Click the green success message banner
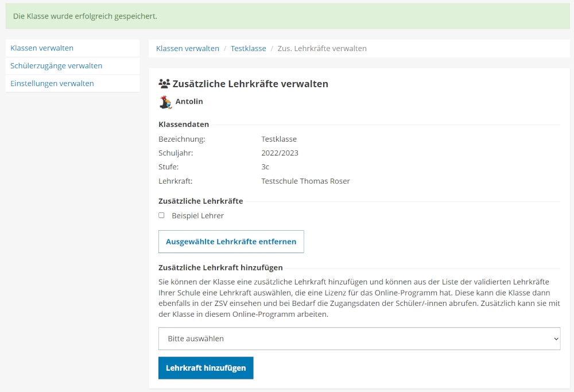Viewport: 574px width, 392px height. point(287,16)
